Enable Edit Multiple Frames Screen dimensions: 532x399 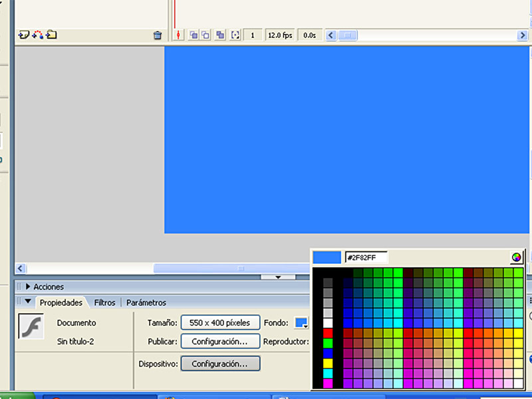point(219,34)
